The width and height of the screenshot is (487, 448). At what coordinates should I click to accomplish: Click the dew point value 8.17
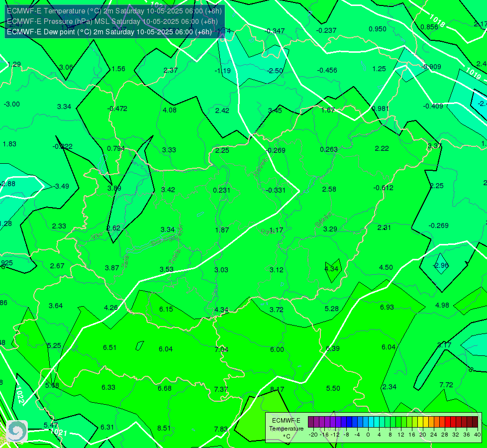[277, 389]
